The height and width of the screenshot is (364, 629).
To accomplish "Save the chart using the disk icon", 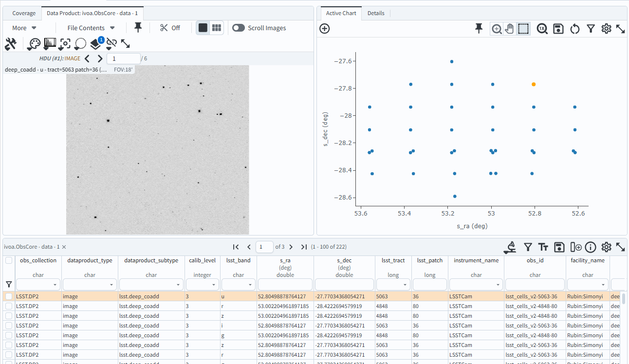I will click(558, 29).
